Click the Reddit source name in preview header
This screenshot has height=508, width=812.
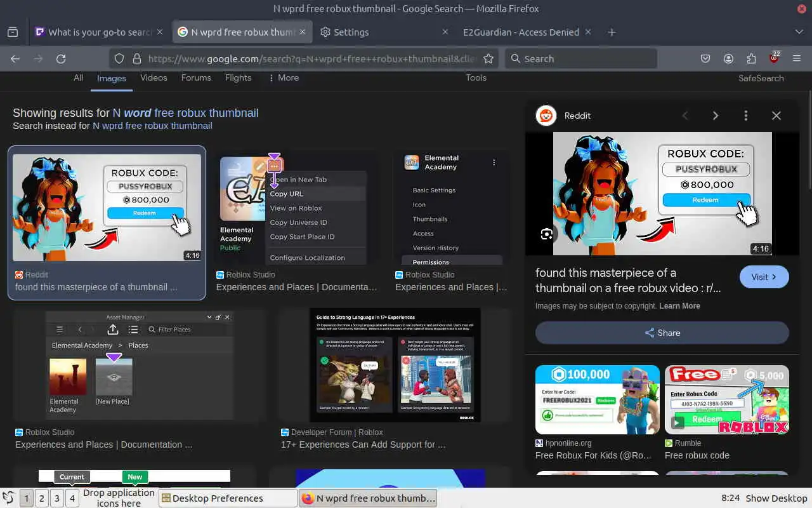pos(577,116)
